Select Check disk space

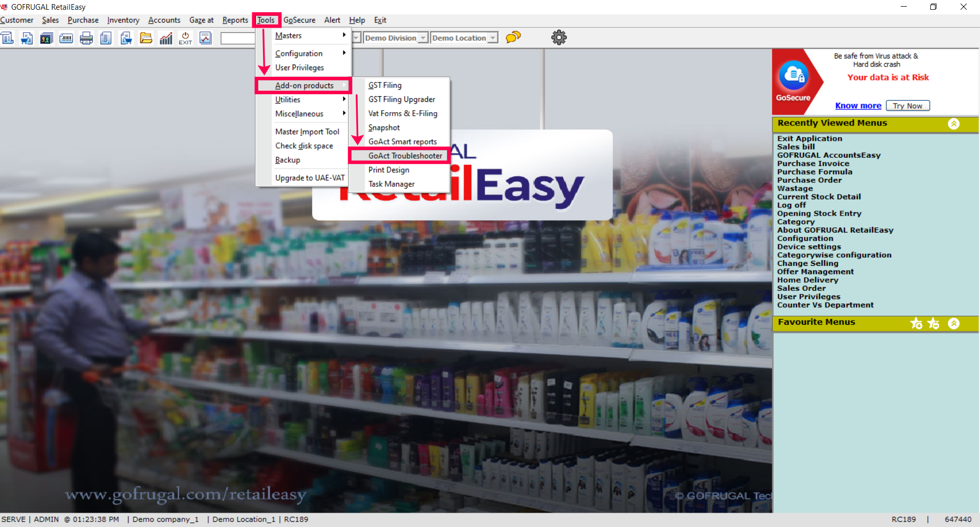click(303, 146)
